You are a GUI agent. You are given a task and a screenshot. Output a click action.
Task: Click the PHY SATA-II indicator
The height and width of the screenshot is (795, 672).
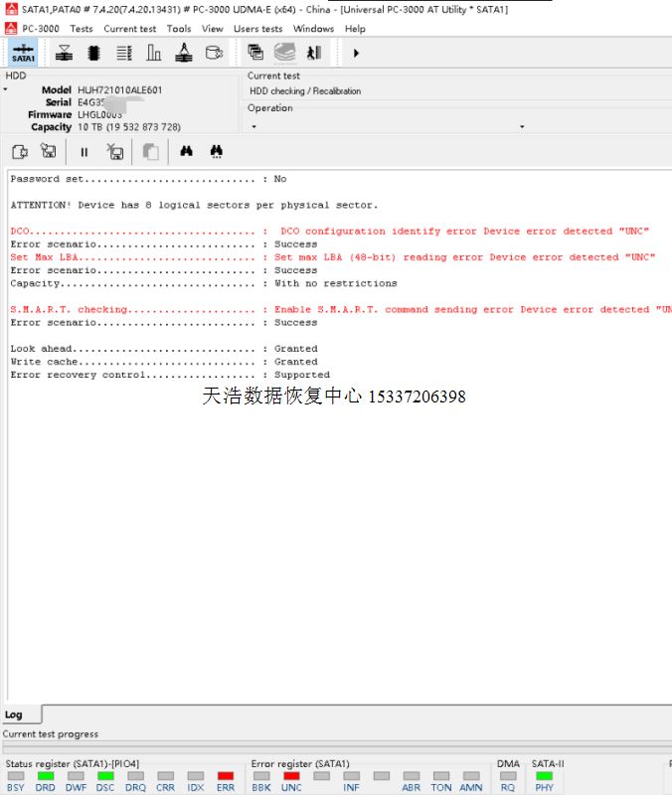544,776
